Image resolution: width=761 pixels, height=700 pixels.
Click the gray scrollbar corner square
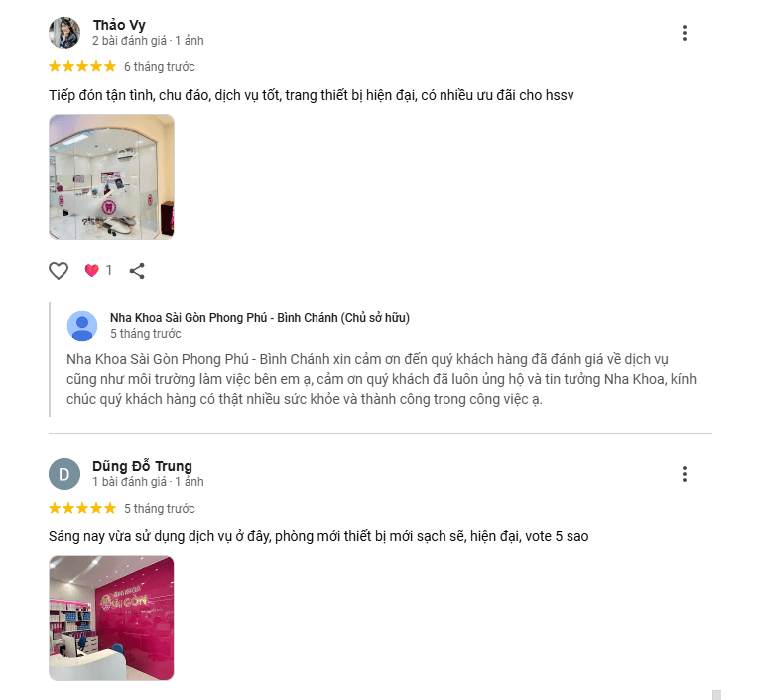pos(716,695)
